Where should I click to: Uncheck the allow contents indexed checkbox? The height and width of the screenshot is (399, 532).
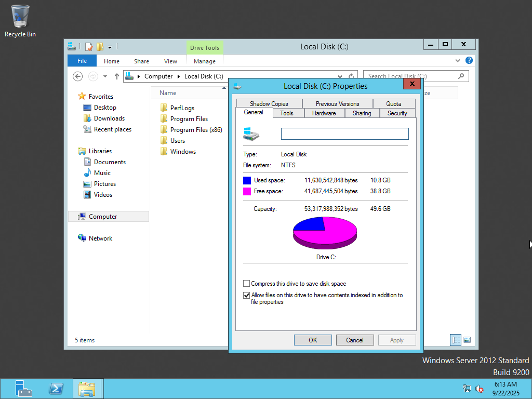[x=247, y=295]
